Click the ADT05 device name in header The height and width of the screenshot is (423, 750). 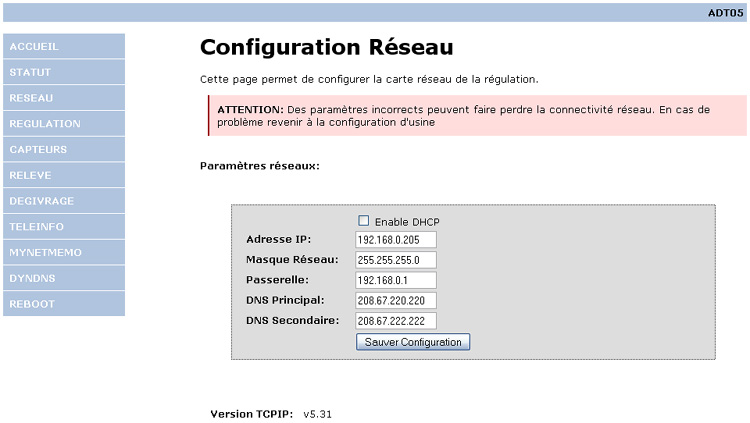click(x=724, y=13)
